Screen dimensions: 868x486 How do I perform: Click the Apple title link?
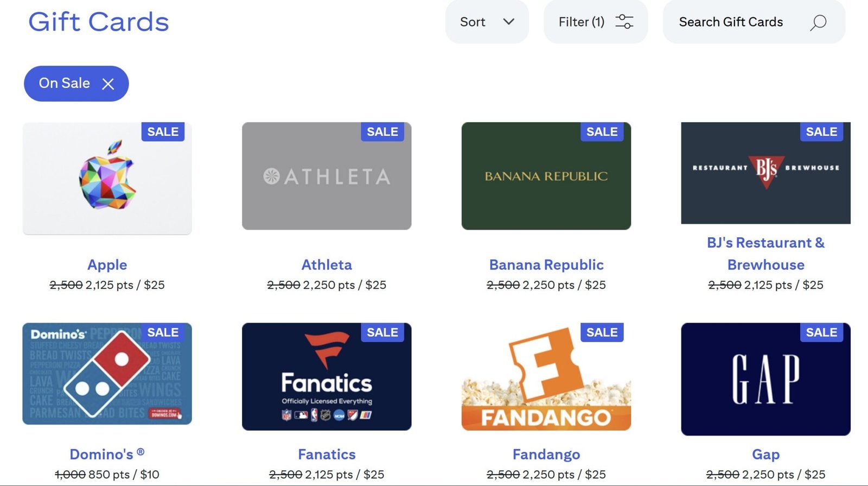click(x=107, y=265)
